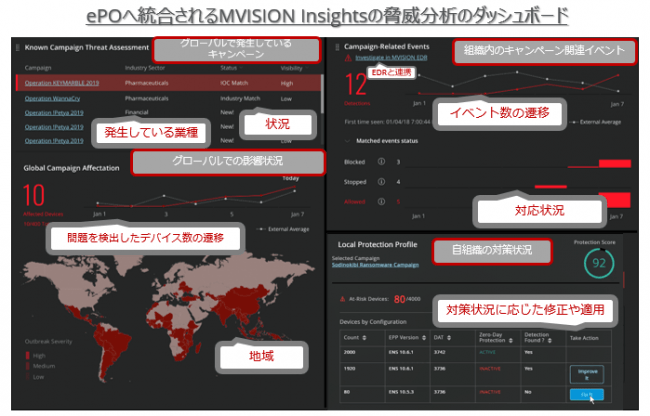Viewport: 650px width, 416px height.
Task: Click the Financial industry sector cell
Action: [x=136, y=112]
